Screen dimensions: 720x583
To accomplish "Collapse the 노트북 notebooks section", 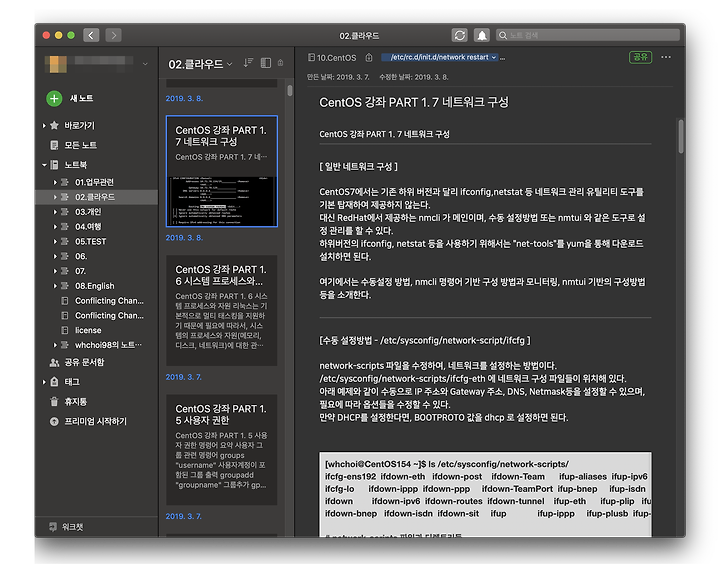I will (44, 164).
